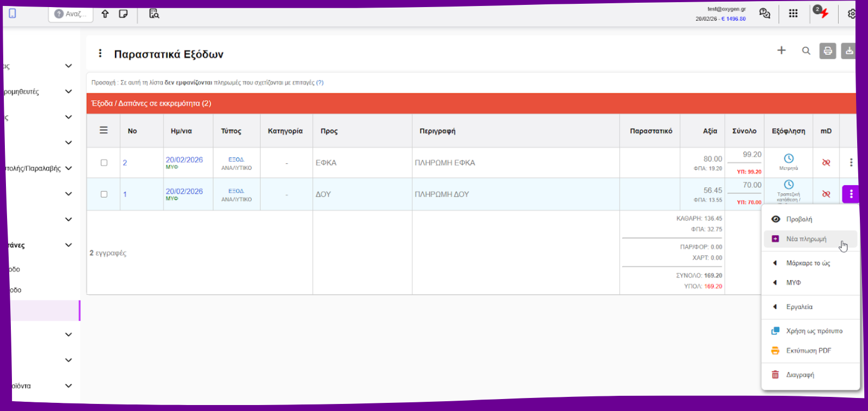Expand the οϊόντα sidebar section chevron
Viewport: 868px width, 411px height.
[68, 385]
